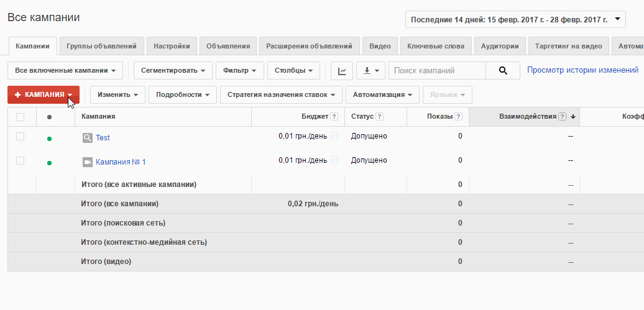Switch to the Ключевые слова tab
Image resolution: width=644 pixels, height=310 pixels.
click(436, 46)
